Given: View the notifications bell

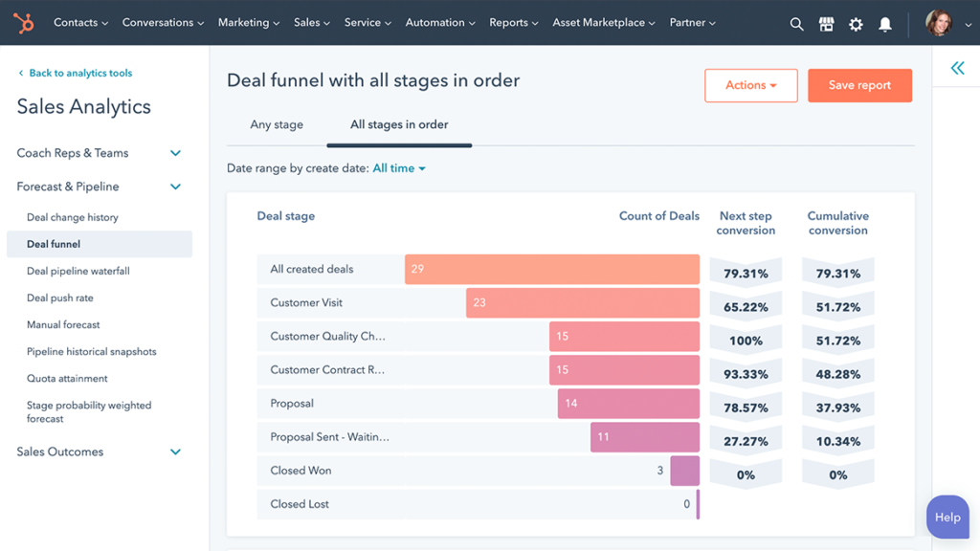Looking at the screenshot, I should click(884, 24).
